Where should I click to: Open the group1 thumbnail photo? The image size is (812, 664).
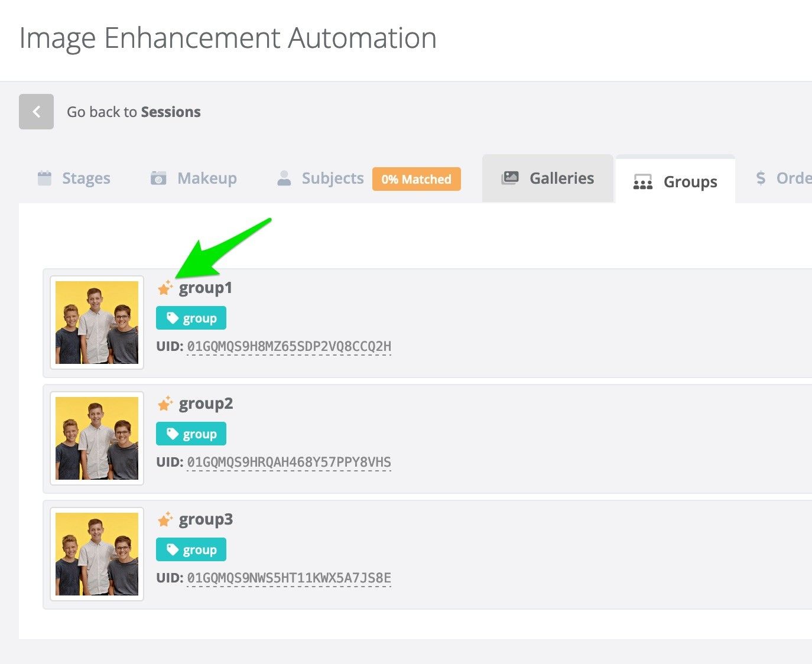pyautogui.click(x=97, y=323)
